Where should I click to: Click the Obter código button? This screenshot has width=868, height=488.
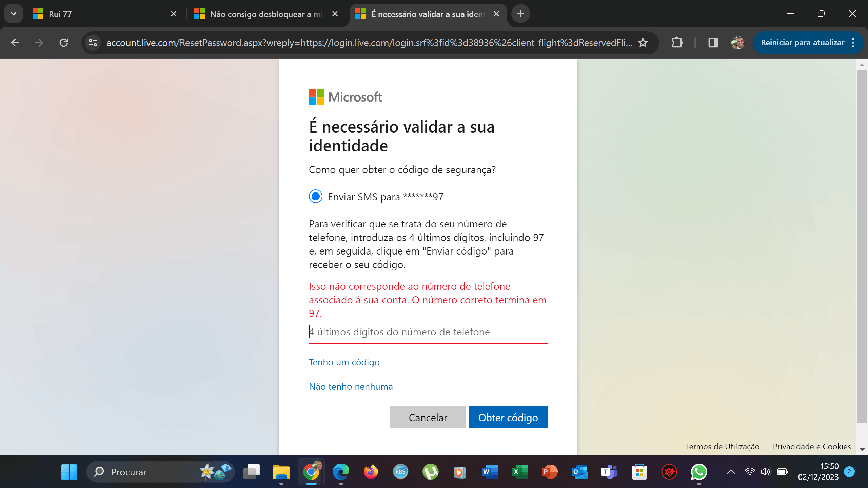(508, 417)
